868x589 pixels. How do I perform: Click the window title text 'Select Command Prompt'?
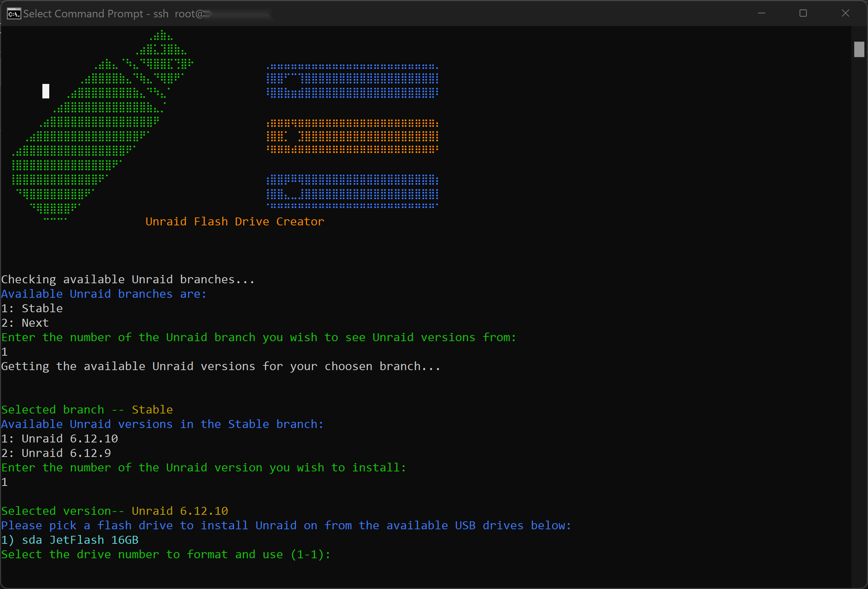pos(83,14)
